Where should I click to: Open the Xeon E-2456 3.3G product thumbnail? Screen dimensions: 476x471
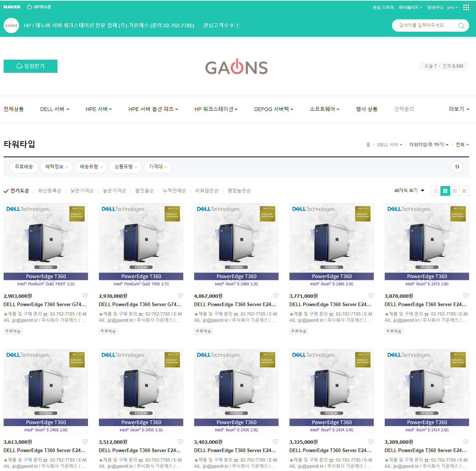[141, 392]
